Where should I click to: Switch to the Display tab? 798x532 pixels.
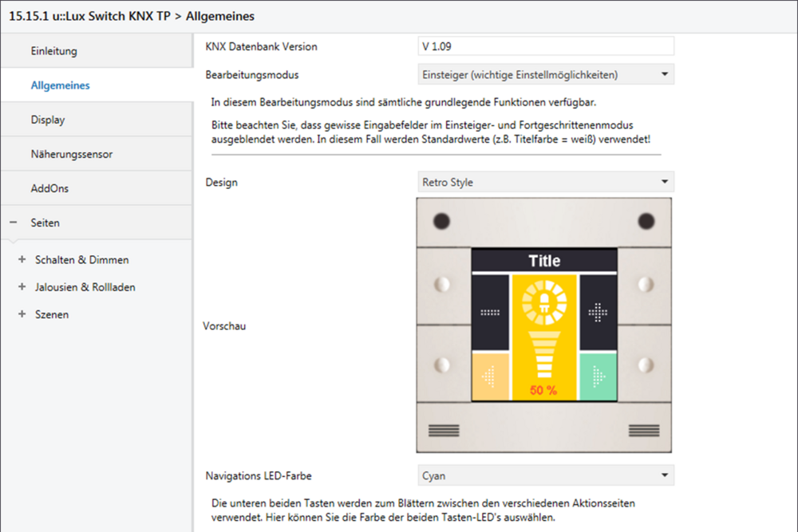click(x=48, y=120)
